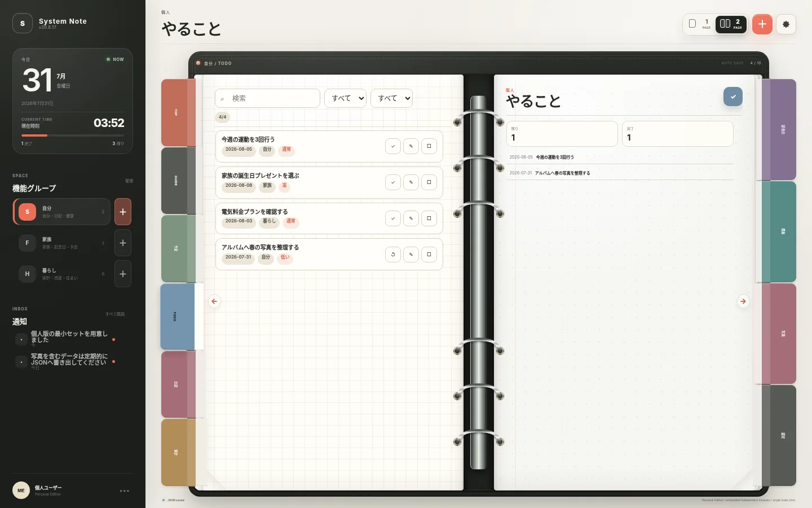Viewport: 812px width, 508px height.
Task: Open the first すべて filter dropdown
Action: coord(345,98)
